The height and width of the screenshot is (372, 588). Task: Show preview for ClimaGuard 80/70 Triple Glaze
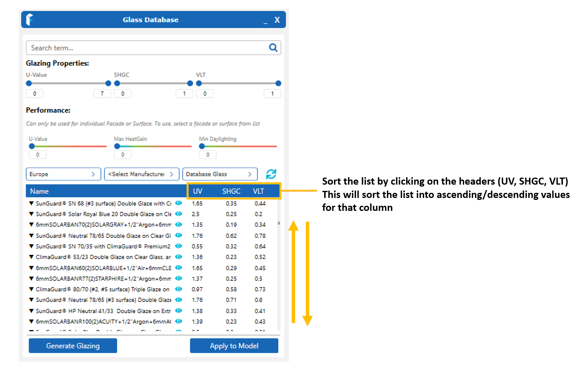click(179, 289)
